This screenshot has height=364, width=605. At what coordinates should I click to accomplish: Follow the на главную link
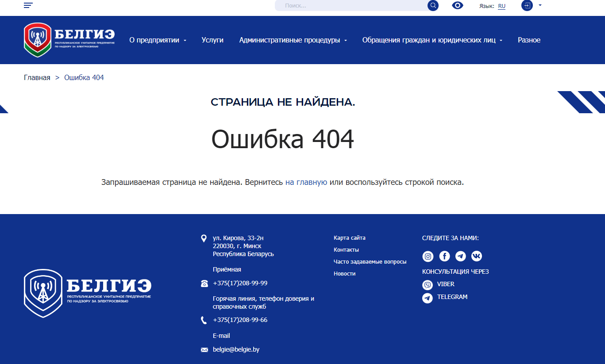click(x=306, y=182)
